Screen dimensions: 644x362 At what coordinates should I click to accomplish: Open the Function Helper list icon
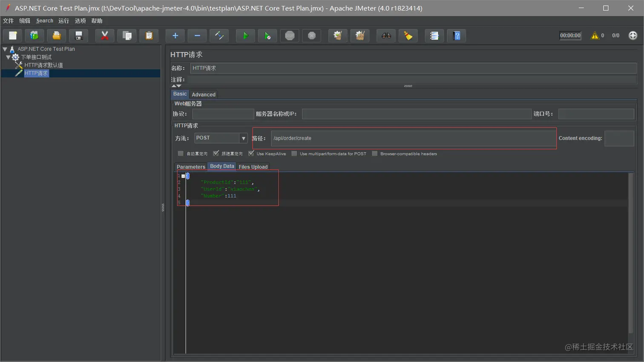[x=434, y=36]
